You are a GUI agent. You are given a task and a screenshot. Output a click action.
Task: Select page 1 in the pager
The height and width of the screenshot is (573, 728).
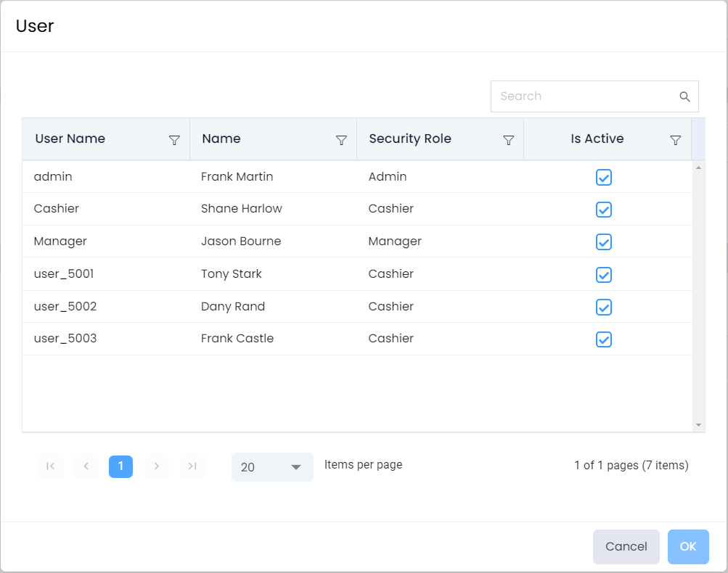(120, 466)
